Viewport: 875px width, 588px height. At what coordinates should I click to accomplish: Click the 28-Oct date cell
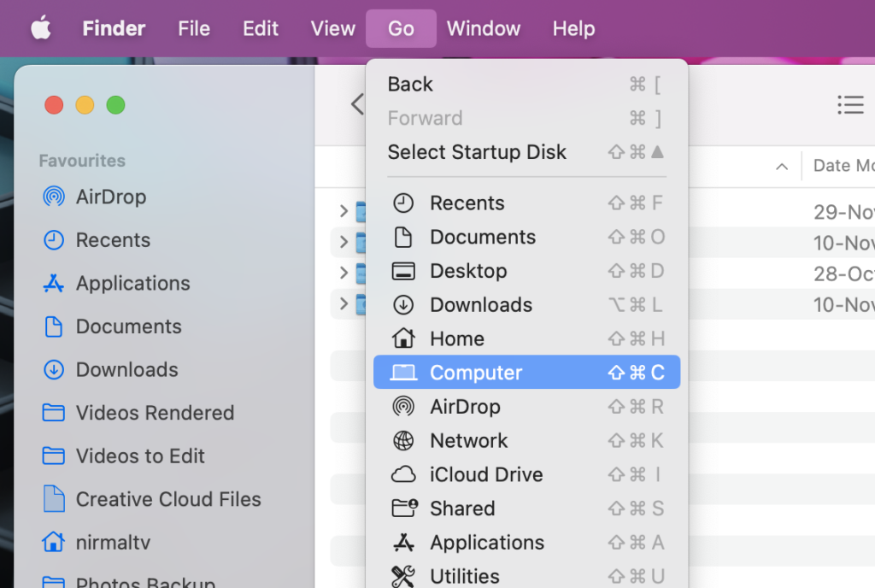(843, 273)
